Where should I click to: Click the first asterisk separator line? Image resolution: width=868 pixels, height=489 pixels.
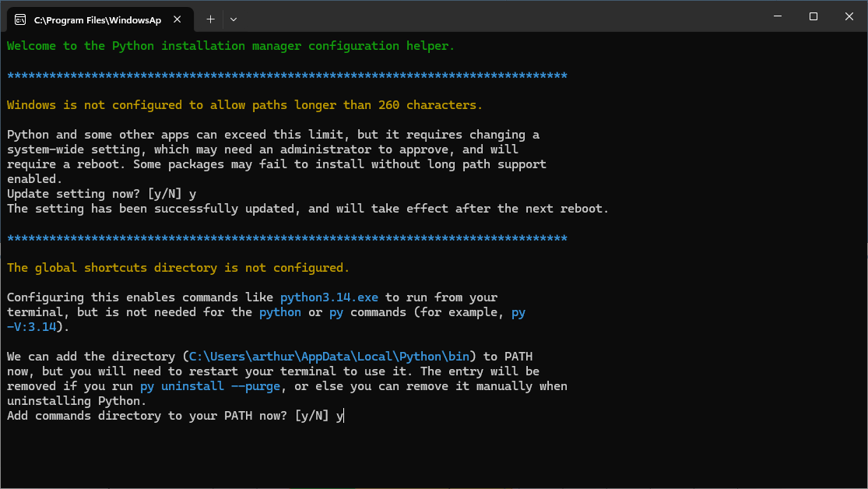tap(286, 76)
